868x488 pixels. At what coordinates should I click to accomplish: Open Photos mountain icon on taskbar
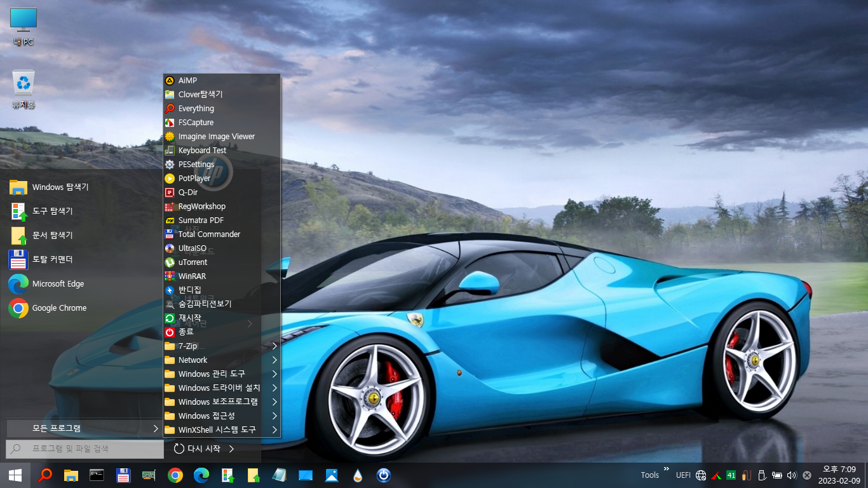pyautogui.click(x=331, y=475)
